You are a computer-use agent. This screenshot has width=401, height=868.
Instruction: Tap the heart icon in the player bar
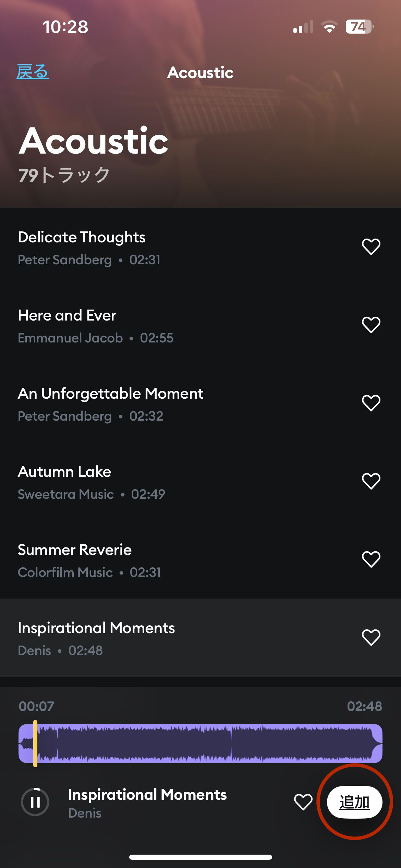303,802
